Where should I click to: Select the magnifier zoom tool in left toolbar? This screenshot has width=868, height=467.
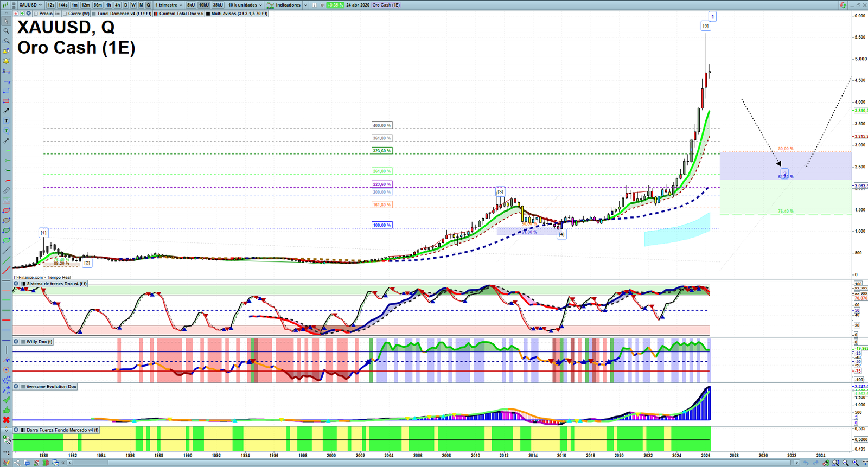[6, 31]
